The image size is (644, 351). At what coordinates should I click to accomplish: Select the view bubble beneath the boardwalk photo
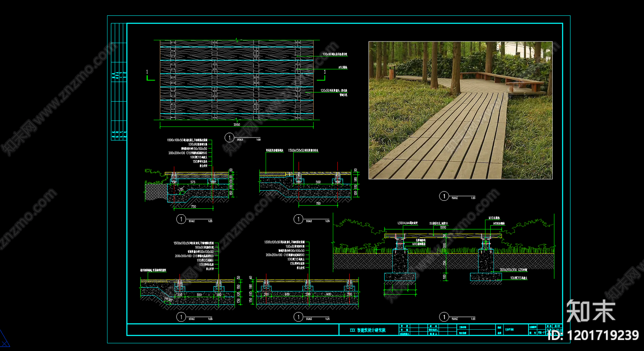444,196
